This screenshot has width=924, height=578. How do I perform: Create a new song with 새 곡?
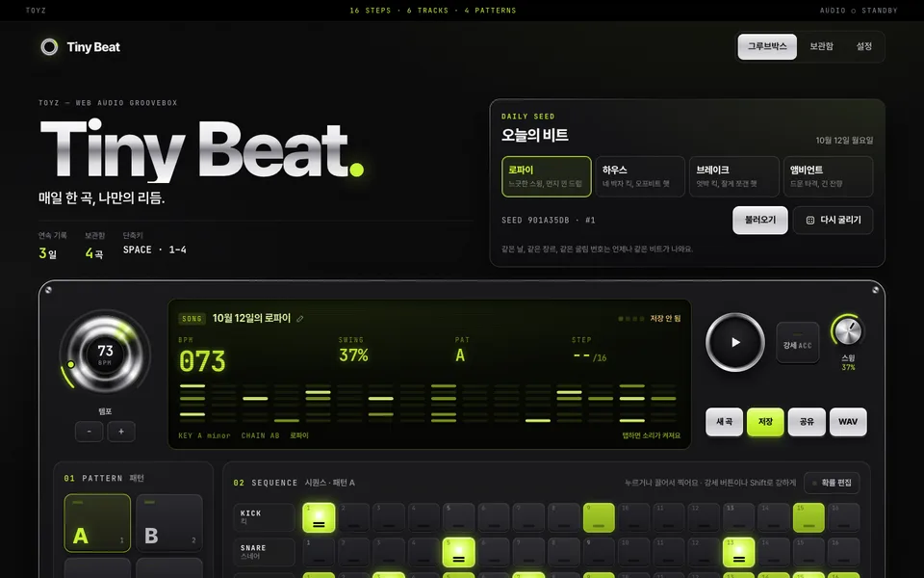[724, 422]
